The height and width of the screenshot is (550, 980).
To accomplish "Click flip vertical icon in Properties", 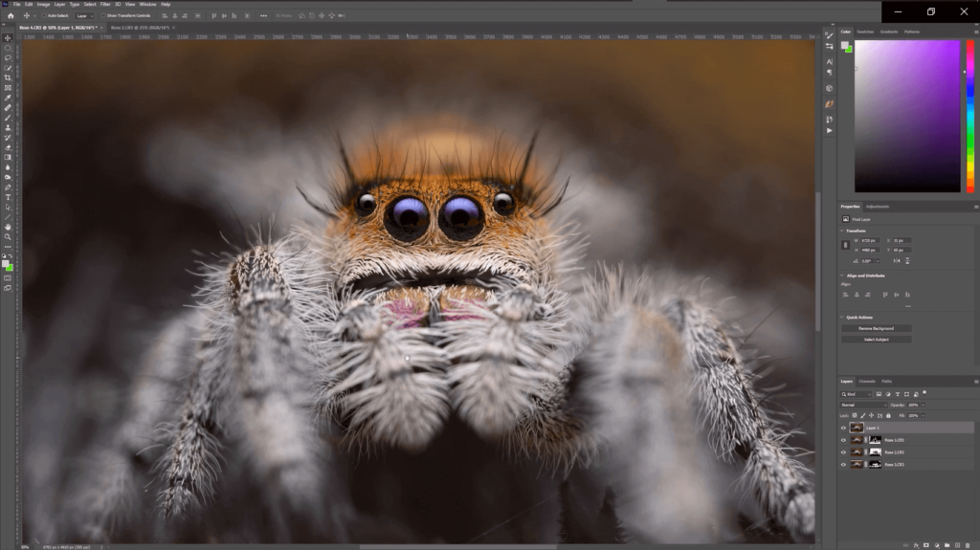I will click(907, 260).
